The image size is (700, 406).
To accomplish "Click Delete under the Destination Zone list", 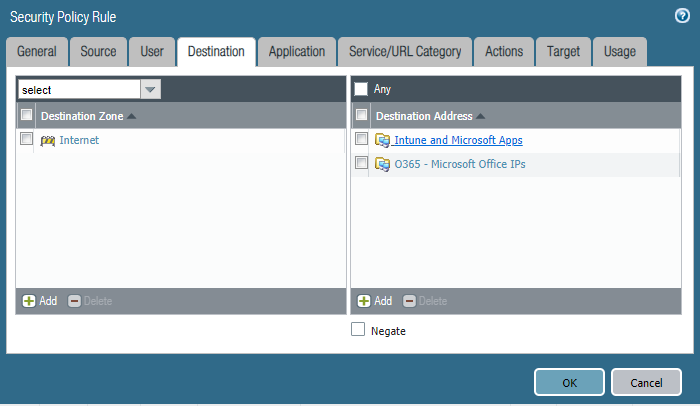I will coord(90,301).
